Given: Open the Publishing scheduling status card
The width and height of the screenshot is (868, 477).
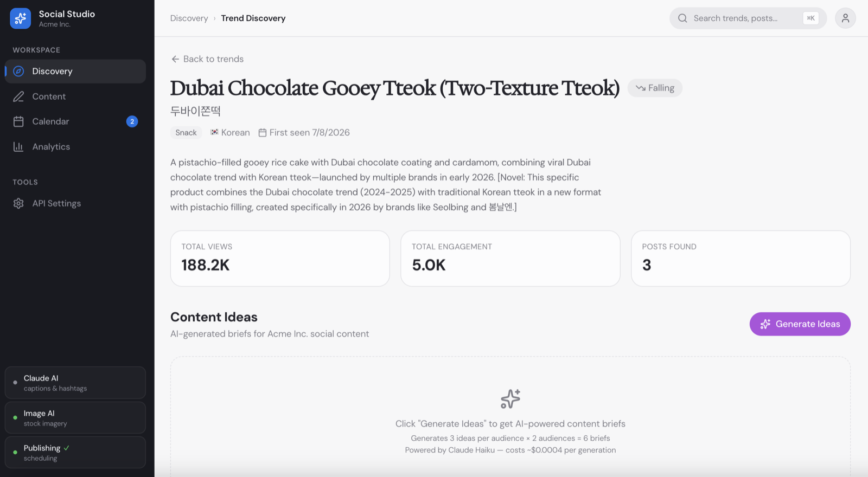Looking at the screenshot, I should (75, 453).
